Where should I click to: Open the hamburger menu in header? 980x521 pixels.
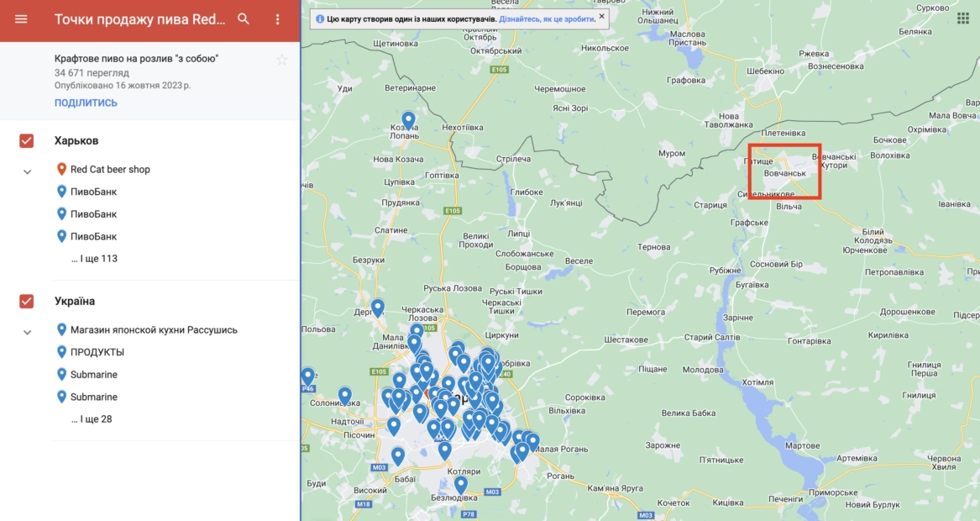coord(21,18)
